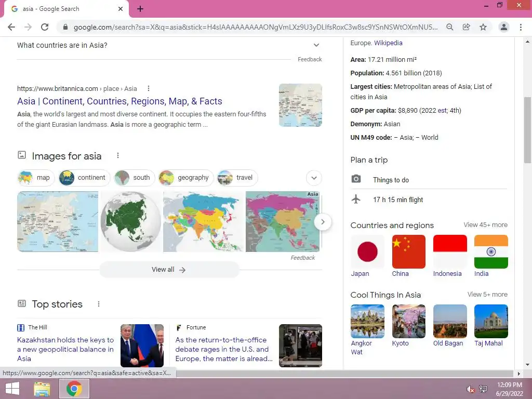Open the Taj Mahal thumbnail
Image resolution: width=532 pixels, height=399 pixels.
(491, 321)
